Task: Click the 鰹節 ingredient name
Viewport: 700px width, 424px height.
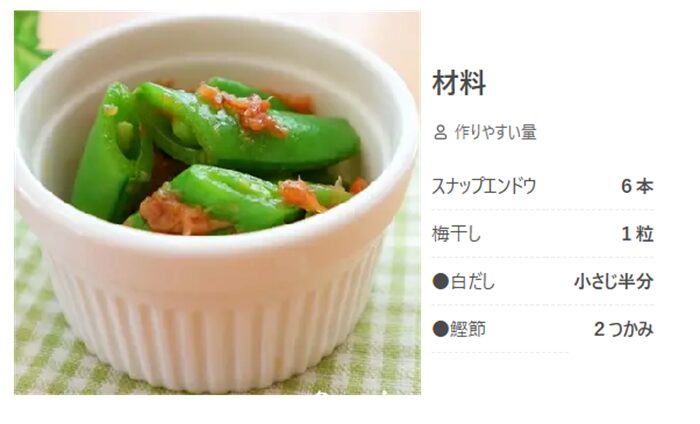Action: coord(468,329)
